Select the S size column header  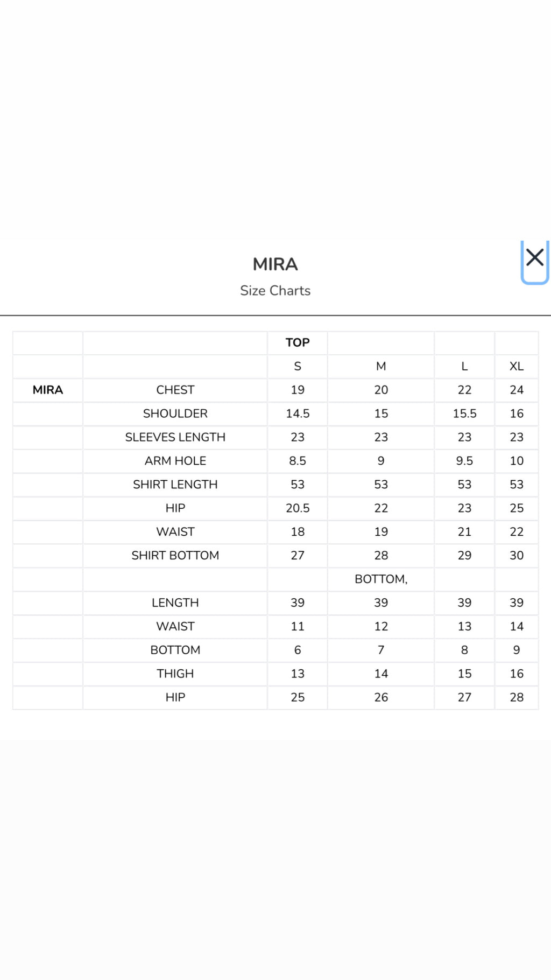click(298, 366)
